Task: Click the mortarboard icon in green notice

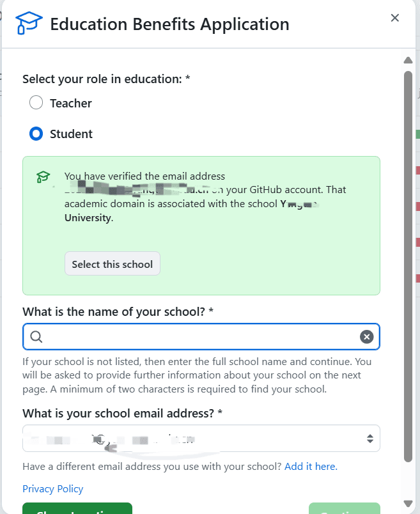Action: (43, 177)
